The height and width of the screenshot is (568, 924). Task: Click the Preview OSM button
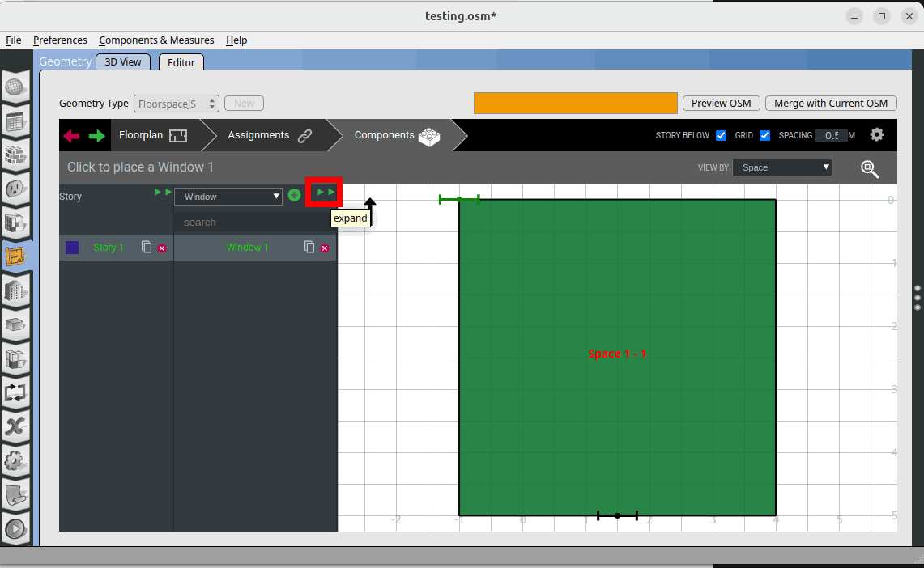721,104
